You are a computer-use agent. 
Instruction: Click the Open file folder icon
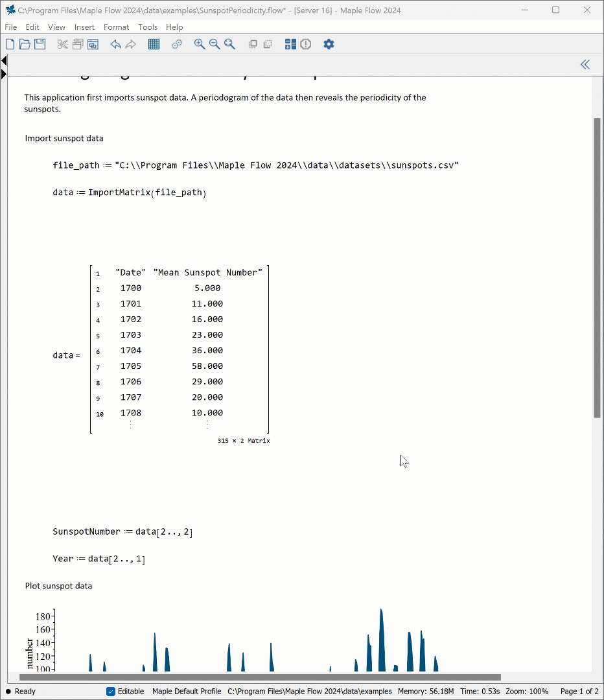coord(25,44)
